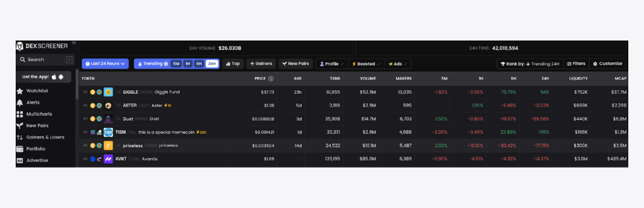
Task: Open the Filters panel
Action: (576, 64)
